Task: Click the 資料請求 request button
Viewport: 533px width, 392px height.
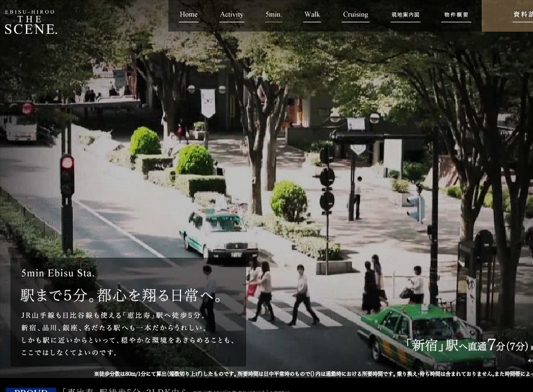Action: [521, 15]
